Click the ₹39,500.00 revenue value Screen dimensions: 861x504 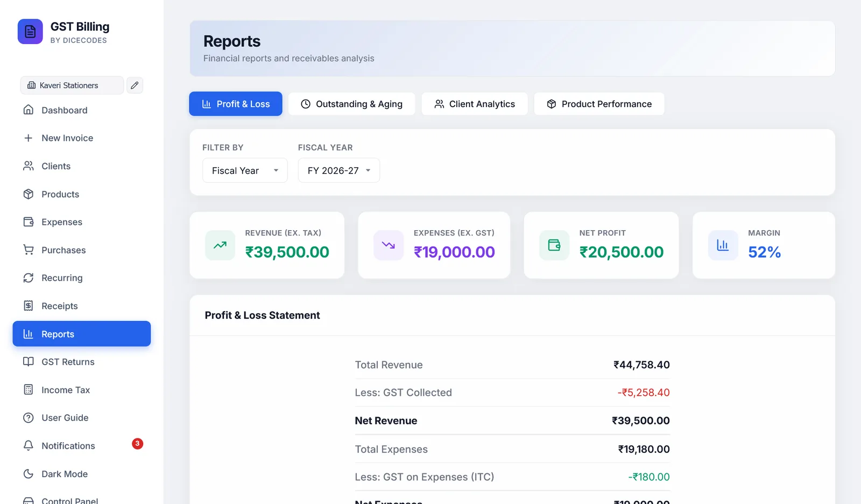[x=287, y=252]
